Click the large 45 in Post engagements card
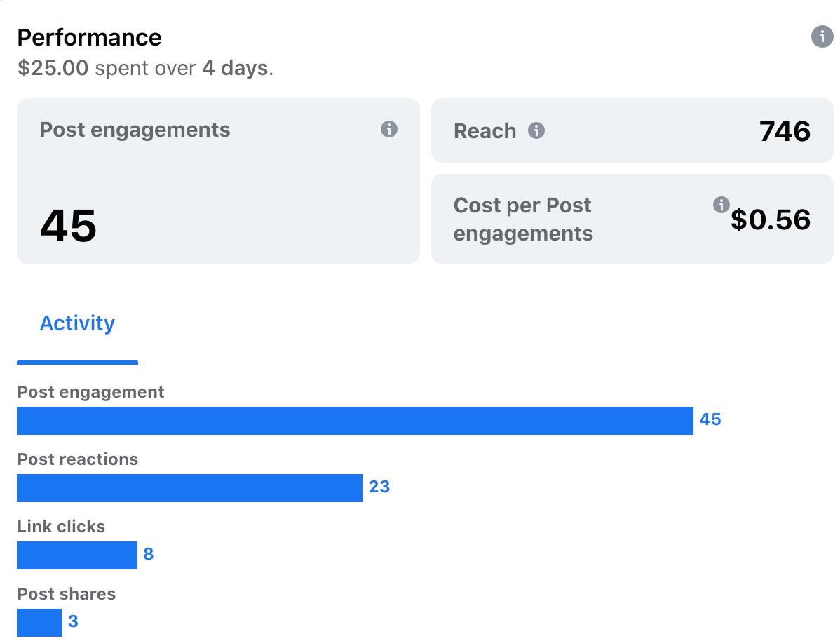Image resolution: width=840 pixels, height=641 pixels. click(x=68, y=226)
